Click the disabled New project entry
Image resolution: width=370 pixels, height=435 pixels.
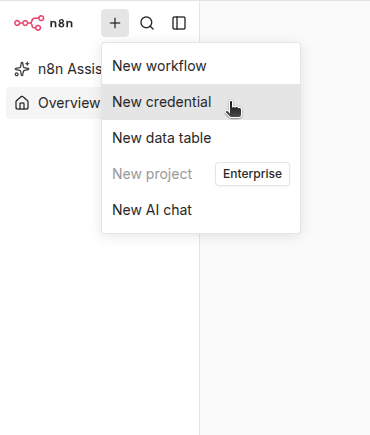(x=152, y=174)
